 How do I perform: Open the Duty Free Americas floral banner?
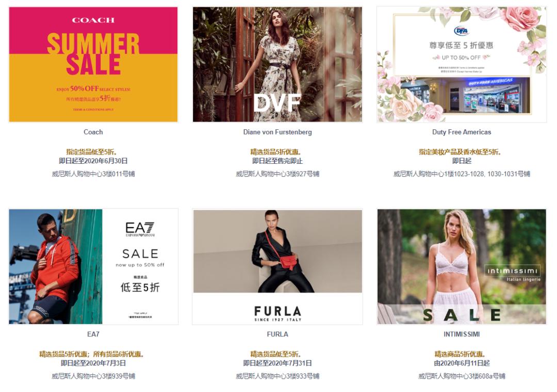[x=462, y=64]
